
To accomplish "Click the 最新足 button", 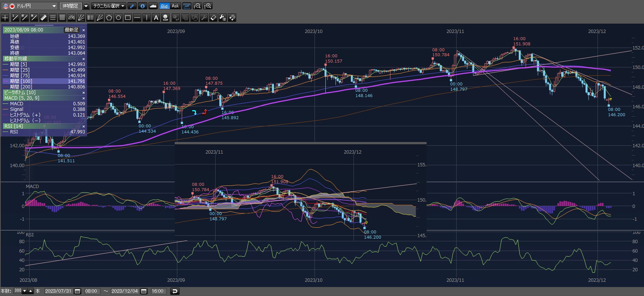I will pos(72,30).
